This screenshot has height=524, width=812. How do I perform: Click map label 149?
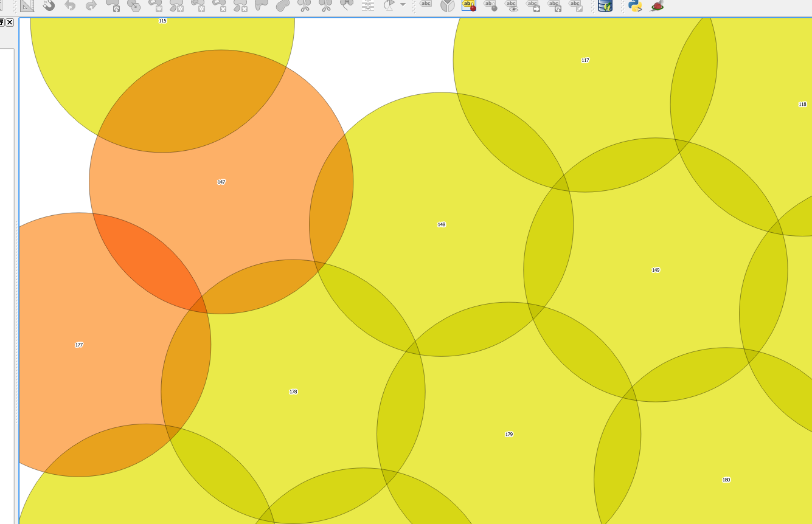(656, 270)
